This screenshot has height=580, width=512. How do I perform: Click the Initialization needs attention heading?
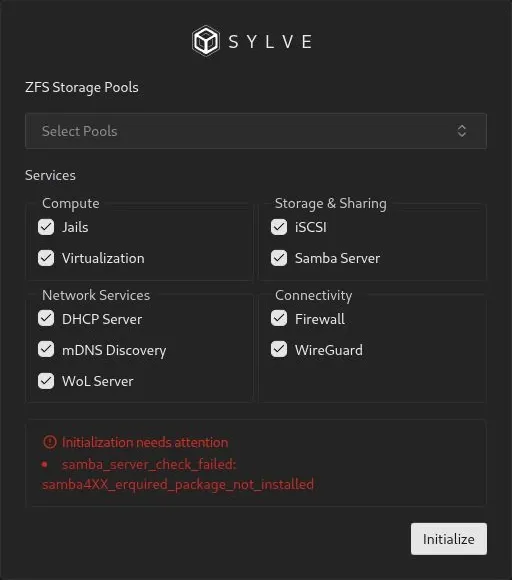click(145, 442)
